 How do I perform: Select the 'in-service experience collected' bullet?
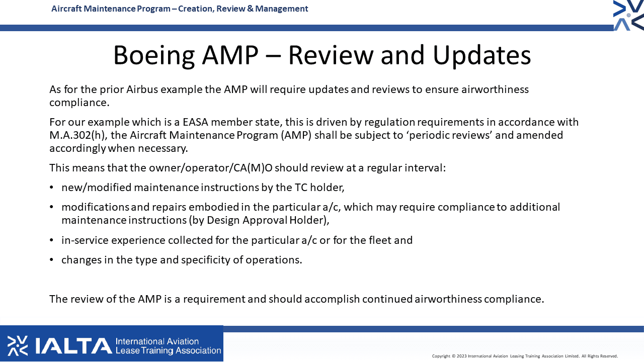pos(236,240)
